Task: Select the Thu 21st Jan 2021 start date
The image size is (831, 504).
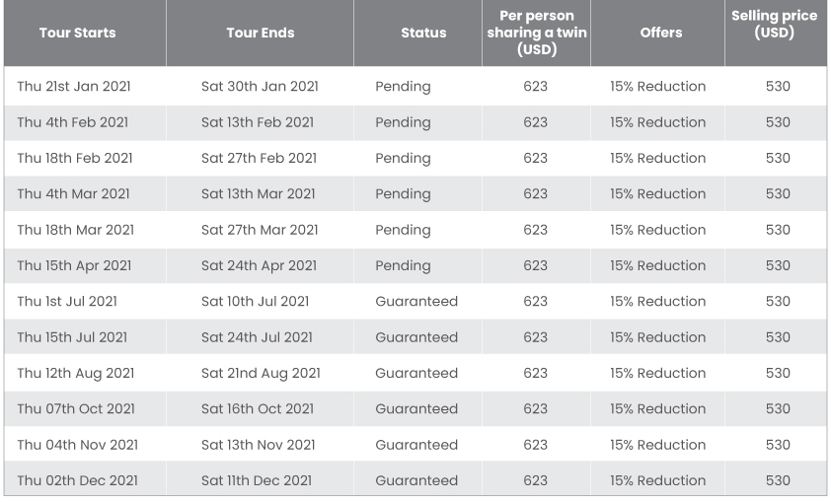Action: (74, 86)
